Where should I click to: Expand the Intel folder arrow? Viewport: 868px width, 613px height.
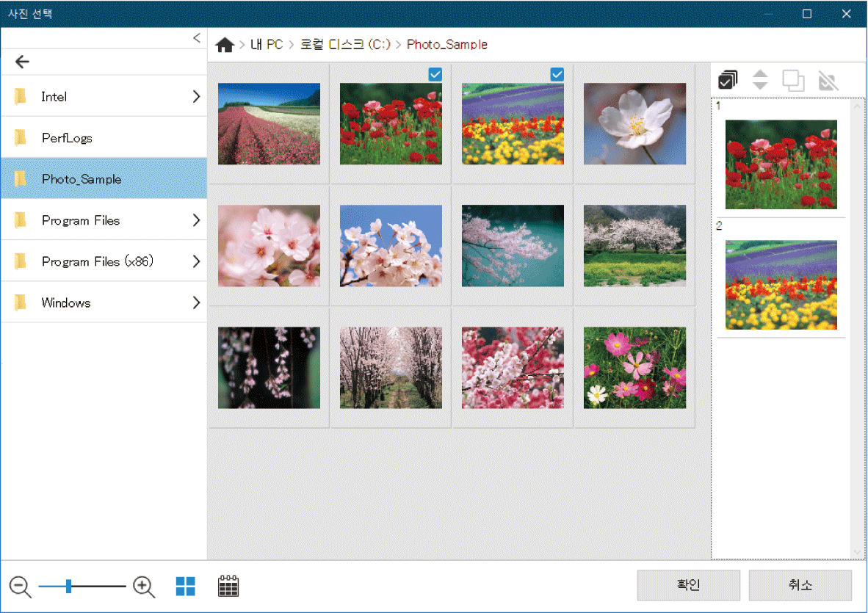(196, 96)
